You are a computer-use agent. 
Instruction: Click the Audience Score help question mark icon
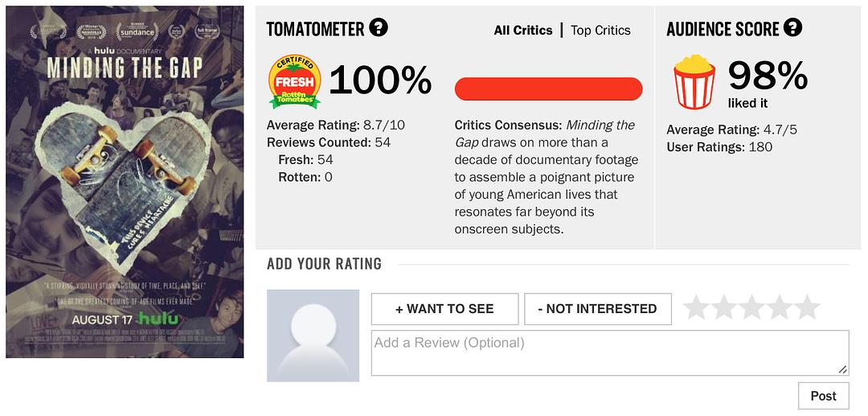click(x=792, y=28)
